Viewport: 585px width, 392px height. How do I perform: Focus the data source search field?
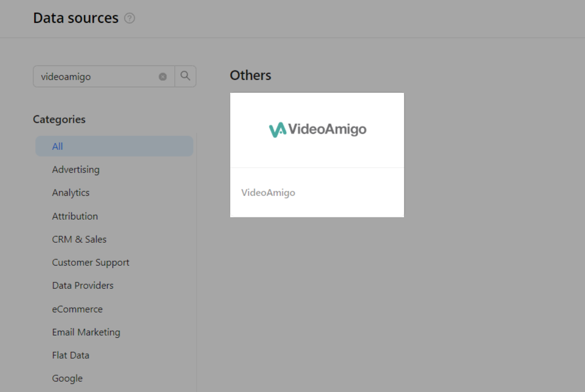tap(97, 76)
